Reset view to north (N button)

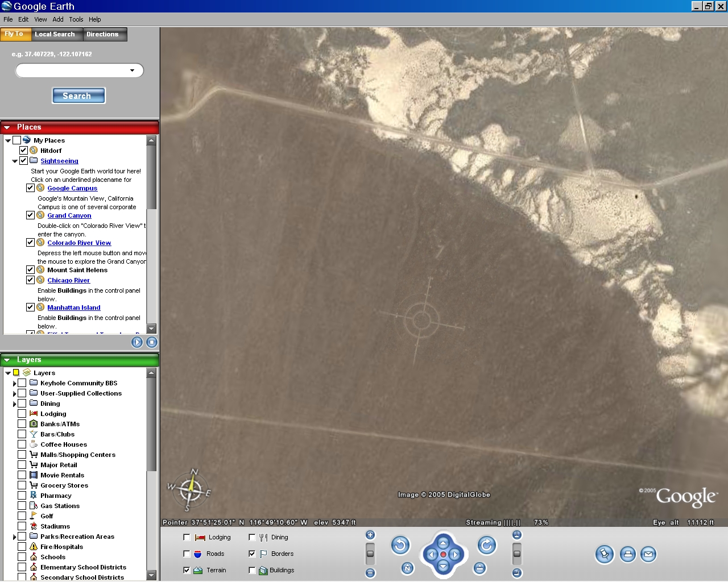click(407, 568)
